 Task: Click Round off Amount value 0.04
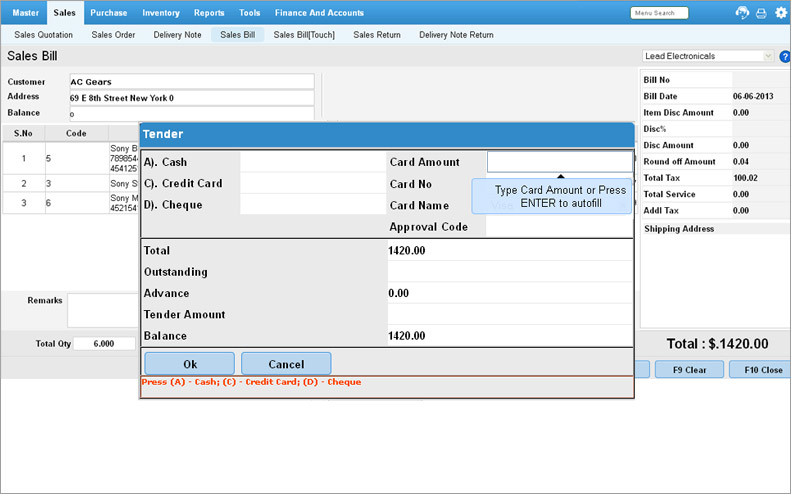(x=741, y=161)
